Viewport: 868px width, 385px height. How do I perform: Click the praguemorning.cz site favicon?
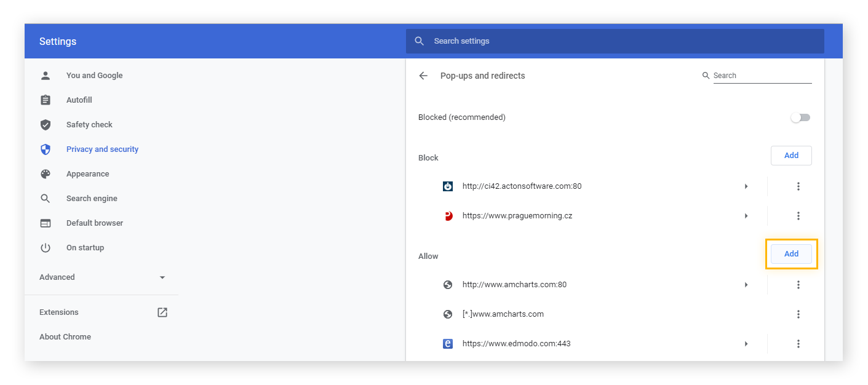(x=447, y=216)
